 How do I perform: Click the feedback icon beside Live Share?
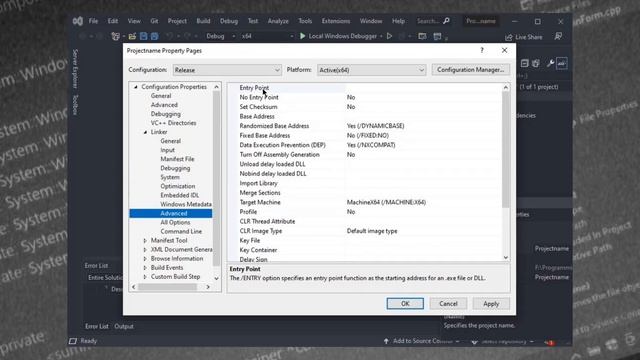tap(558, 36)
